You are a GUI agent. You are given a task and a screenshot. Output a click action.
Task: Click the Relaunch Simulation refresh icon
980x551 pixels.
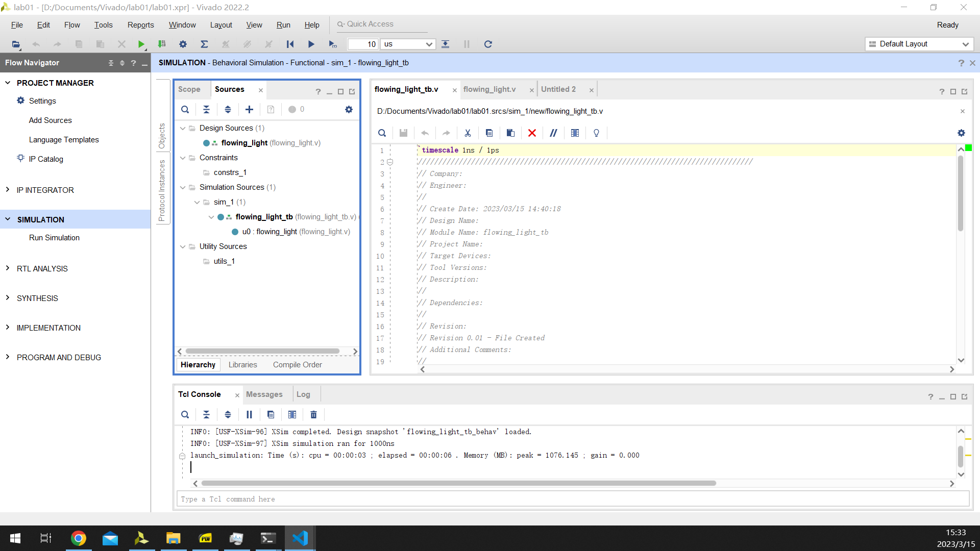(488, 44)
